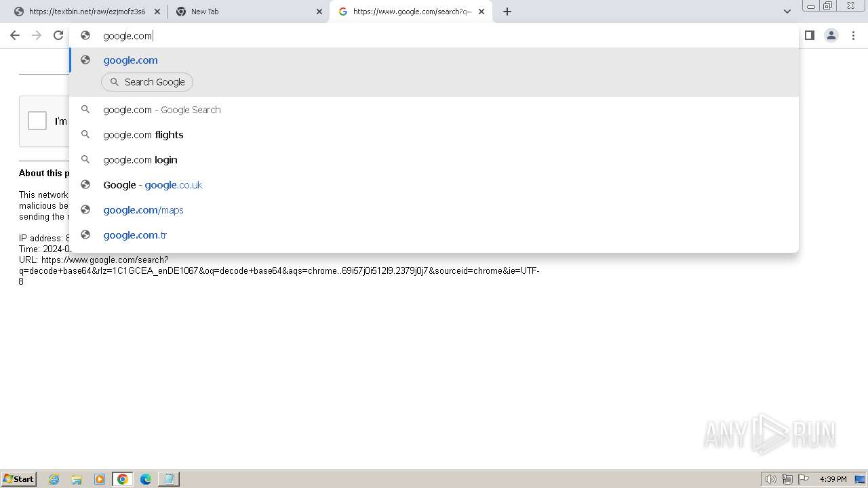Click the Windows Start button
Screen dimensions: 868x488
point(19,479)
